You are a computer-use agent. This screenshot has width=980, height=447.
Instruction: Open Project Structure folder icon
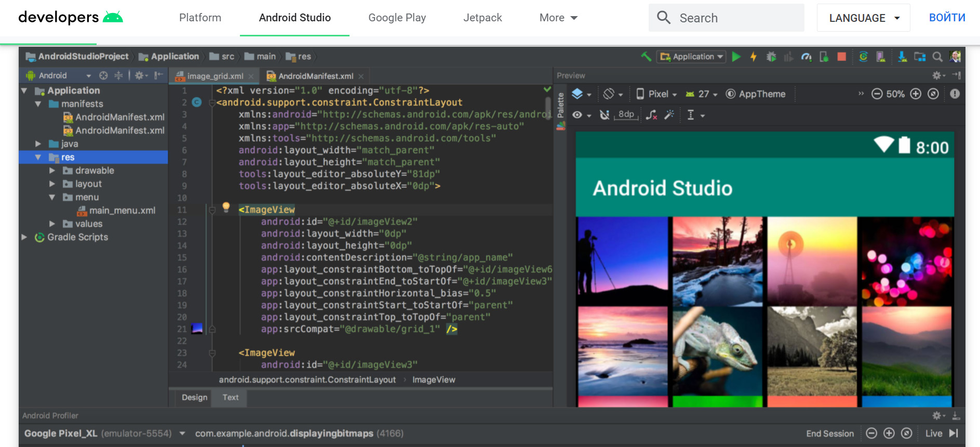920,57
